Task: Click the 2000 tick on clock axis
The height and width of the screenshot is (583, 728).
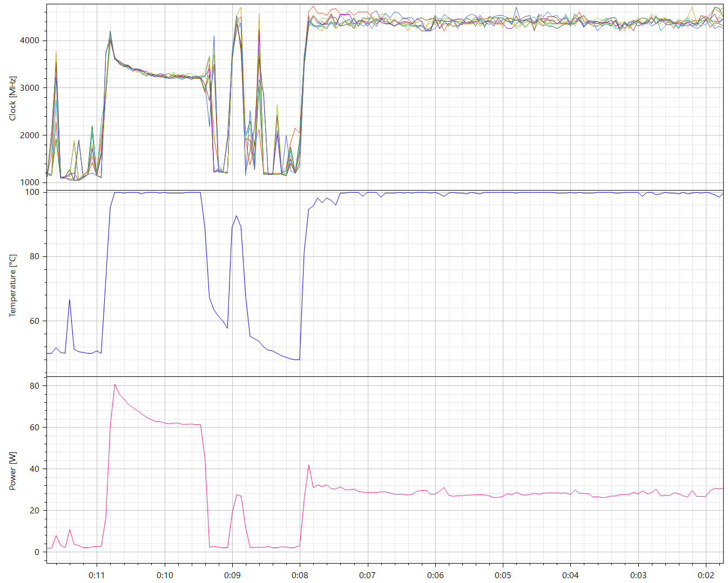Action: [30, 135]
